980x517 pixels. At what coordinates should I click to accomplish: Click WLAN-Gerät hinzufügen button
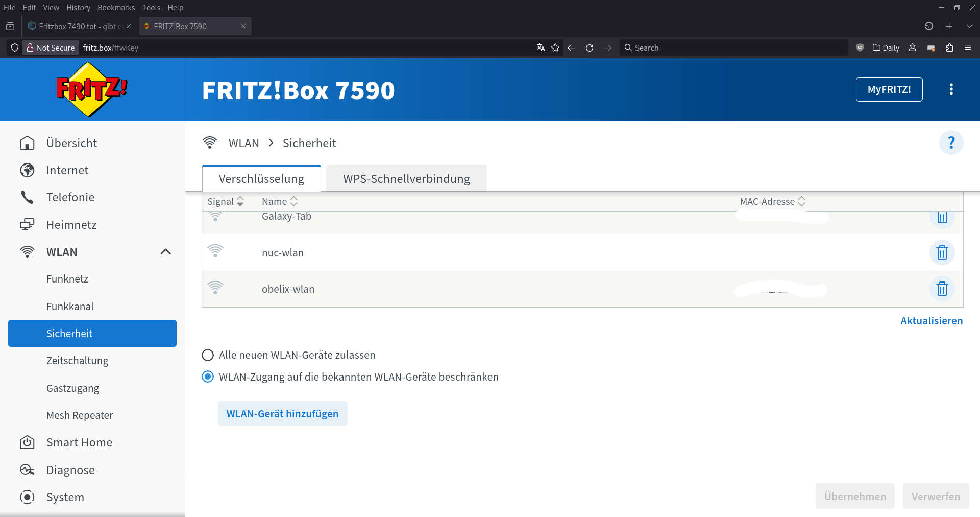coord(283,413)
